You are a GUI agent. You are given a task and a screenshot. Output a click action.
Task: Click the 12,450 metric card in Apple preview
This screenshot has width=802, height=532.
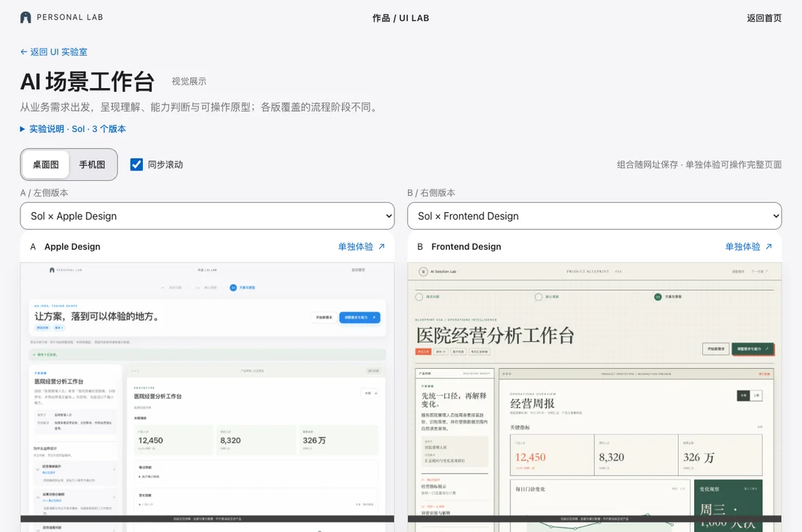point(173,439)
